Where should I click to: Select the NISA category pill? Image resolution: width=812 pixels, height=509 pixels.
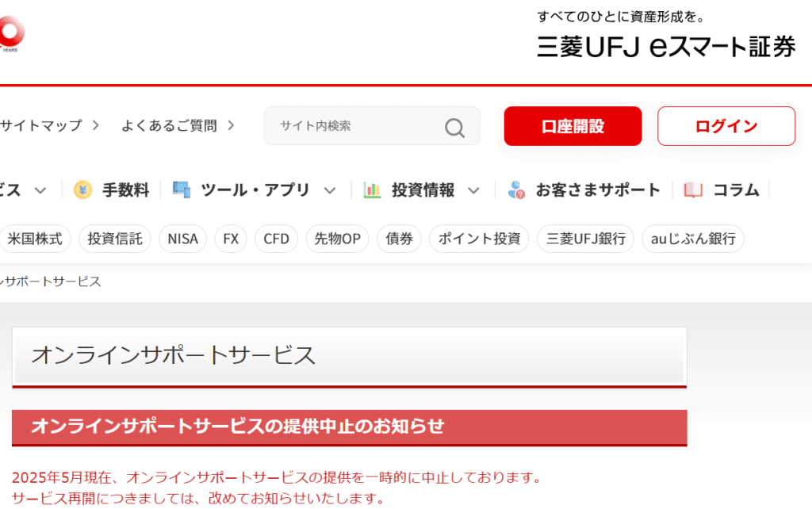(x=182, y=239)
